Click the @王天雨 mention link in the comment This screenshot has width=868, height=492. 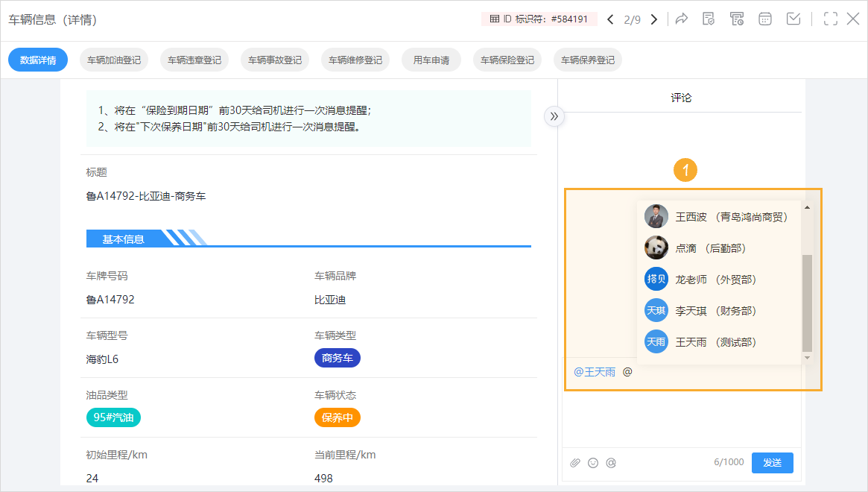594,371
